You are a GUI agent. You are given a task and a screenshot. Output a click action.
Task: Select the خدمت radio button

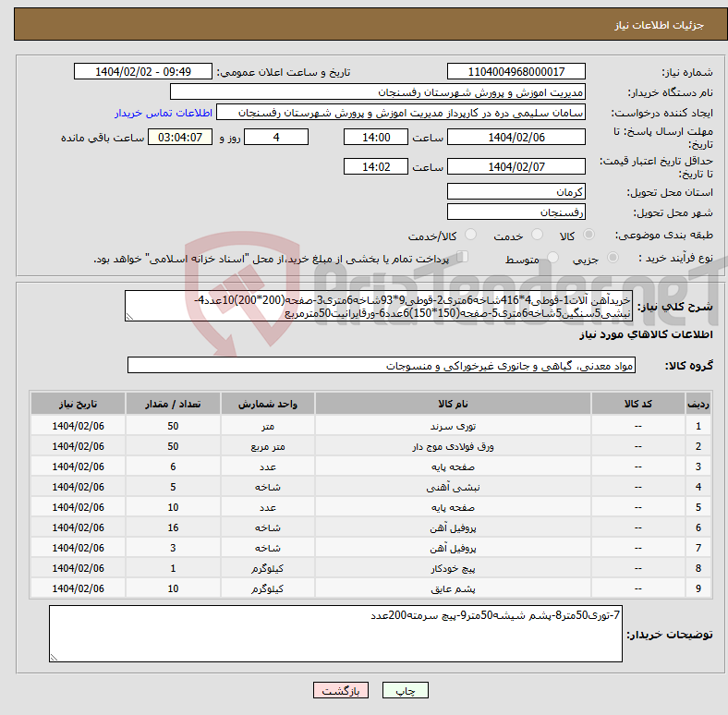point(537,235)
